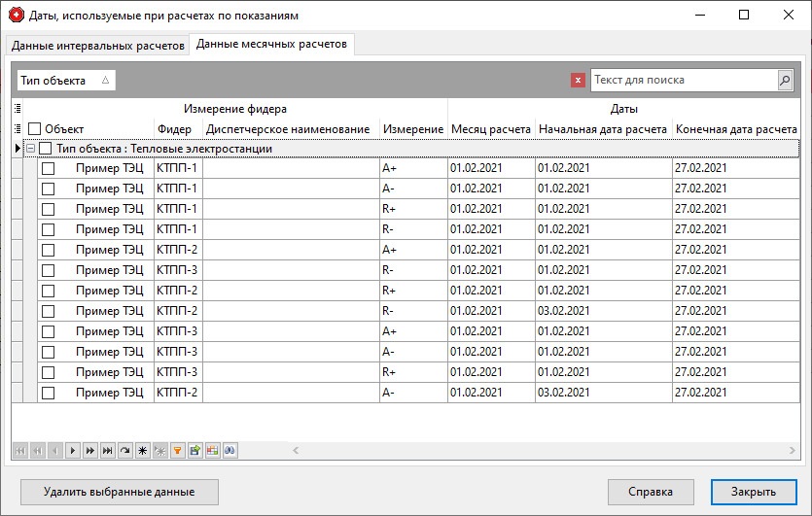Check the Тепловые электростанции group checkbox
Screen dimensions: 812x516
pyautogui.click(x=46, y=149)
